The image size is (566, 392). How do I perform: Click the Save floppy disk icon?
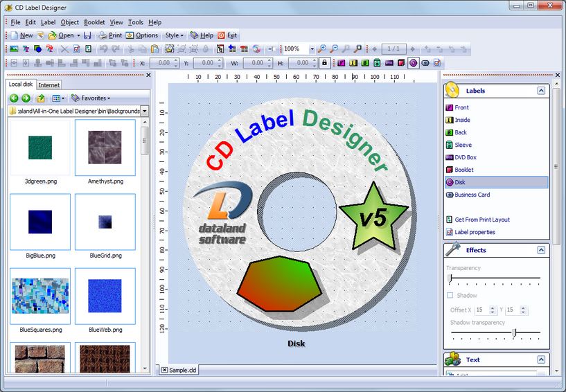(87, 35)
